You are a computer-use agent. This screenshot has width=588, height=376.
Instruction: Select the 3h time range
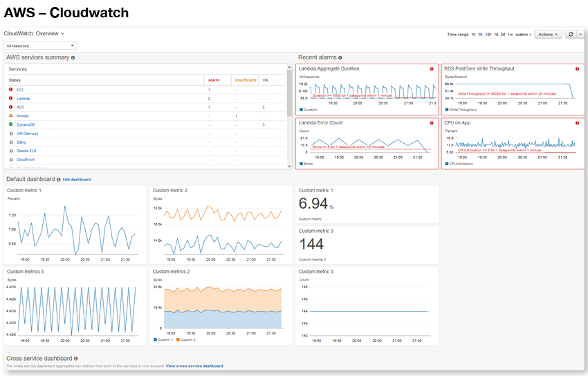coord(480,35)
